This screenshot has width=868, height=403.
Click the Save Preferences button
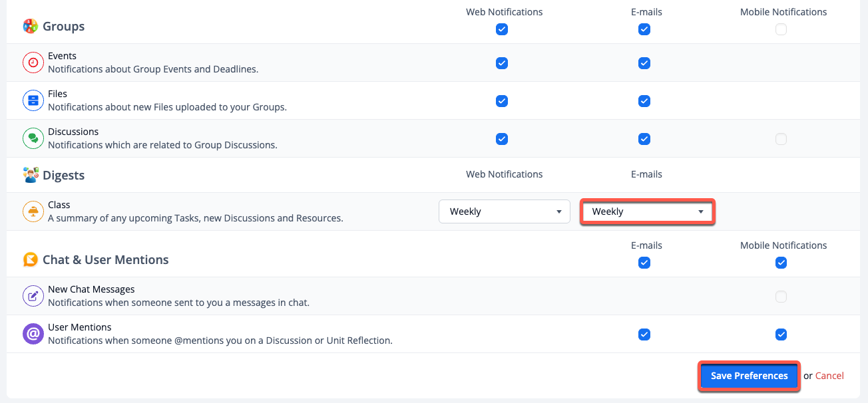(749, 376)
